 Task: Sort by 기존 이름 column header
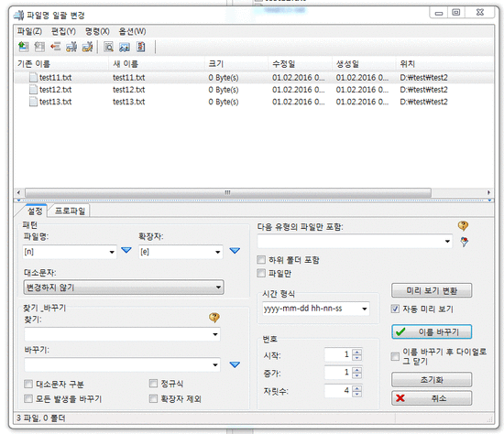(x=61, y=63)
